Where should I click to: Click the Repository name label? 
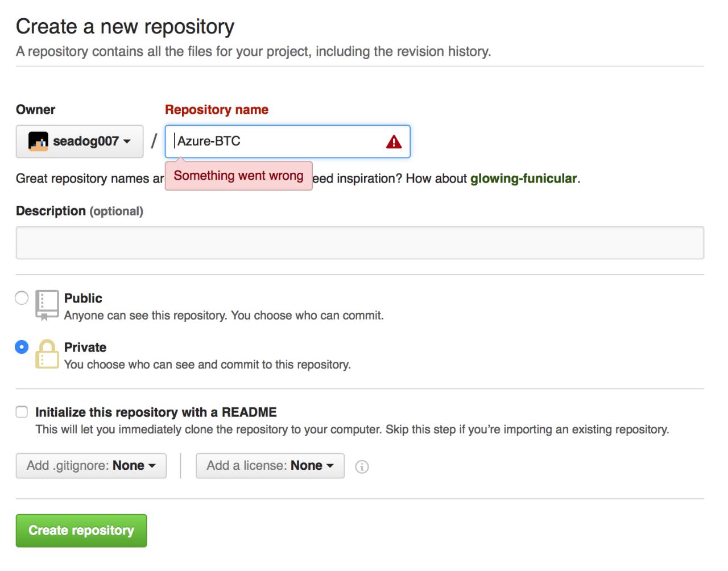click(x=217, y=110)
